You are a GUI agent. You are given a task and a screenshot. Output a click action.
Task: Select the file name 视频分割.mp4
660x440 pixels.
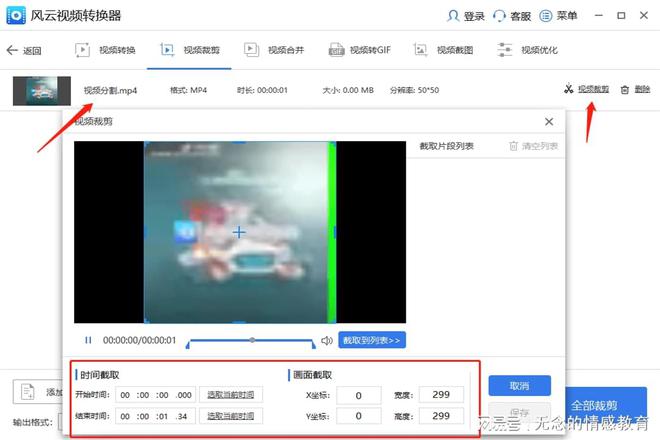tap(110, 90)
